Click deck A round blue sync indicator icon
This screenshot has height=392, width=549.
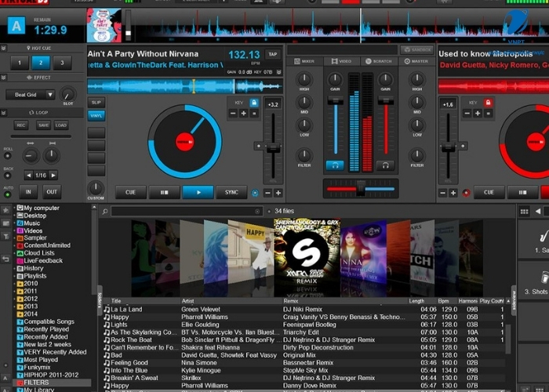point(255,193)
